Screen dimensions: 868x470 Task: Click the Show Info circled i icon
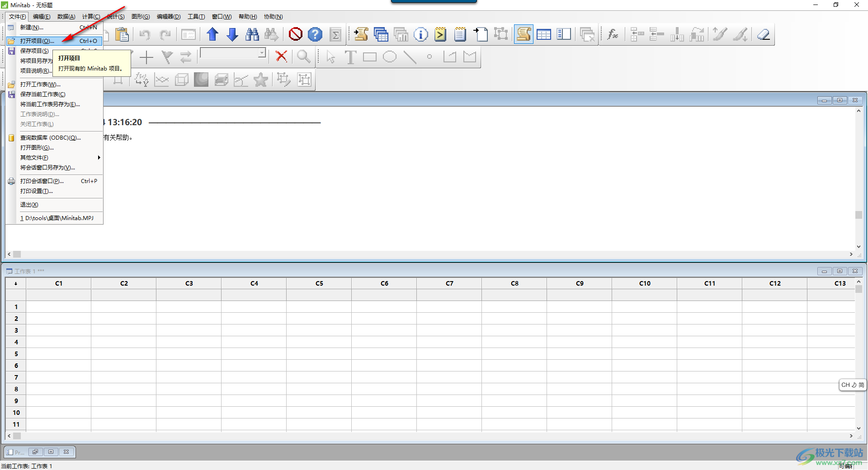pyautogui.click(x=421, y=34)
